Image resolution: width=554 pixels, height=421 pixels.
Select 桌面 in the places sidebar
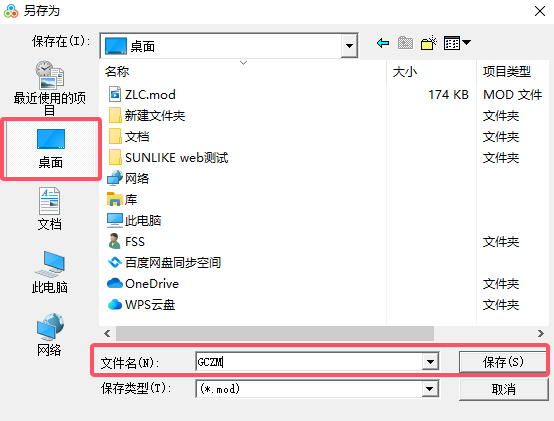coord(51,149)
